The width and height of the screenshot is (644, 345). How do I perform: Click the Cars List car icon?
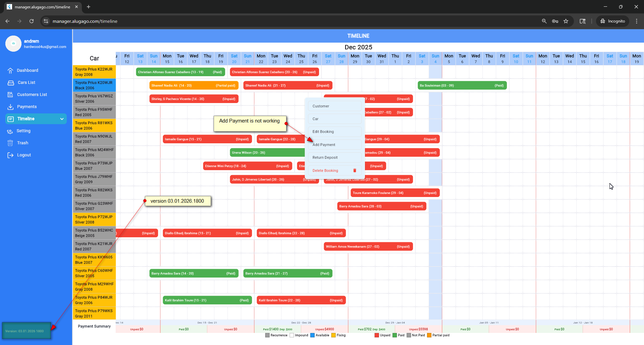coord(11,83)
